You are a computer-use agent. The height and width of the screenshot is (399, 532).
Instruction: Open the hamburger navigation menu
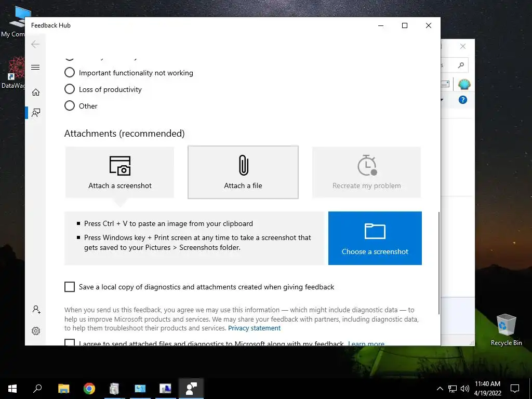click(x=35, y=67)
